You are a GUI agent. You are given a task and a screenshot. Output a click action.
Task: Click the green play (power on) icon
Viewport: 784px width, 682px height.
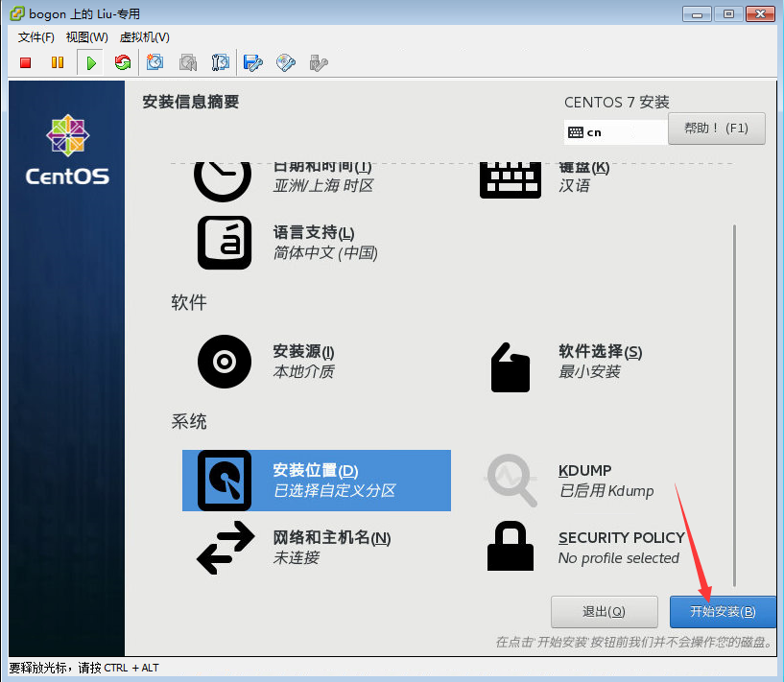(91, 63)
